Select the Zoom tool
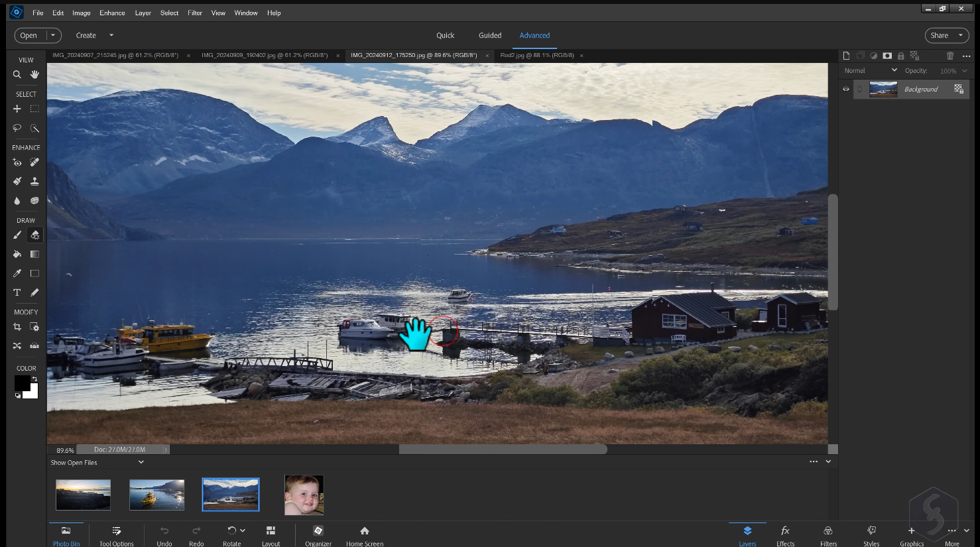This screenshot has width=980, height=547. click(x=17, y=75)
